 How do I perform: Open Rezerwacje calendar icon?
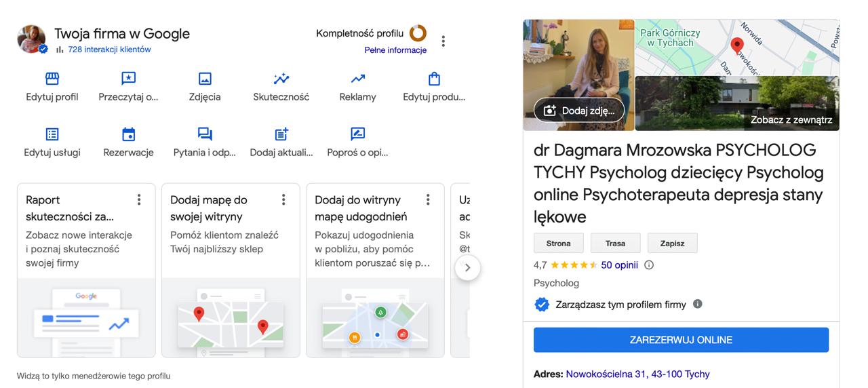128,134
